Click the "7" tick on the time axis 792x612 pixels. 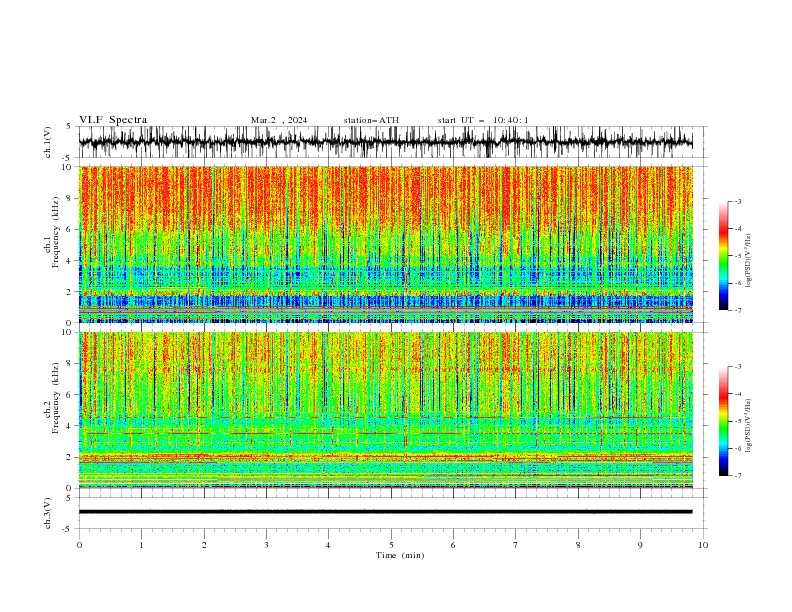tap(516, 545)
